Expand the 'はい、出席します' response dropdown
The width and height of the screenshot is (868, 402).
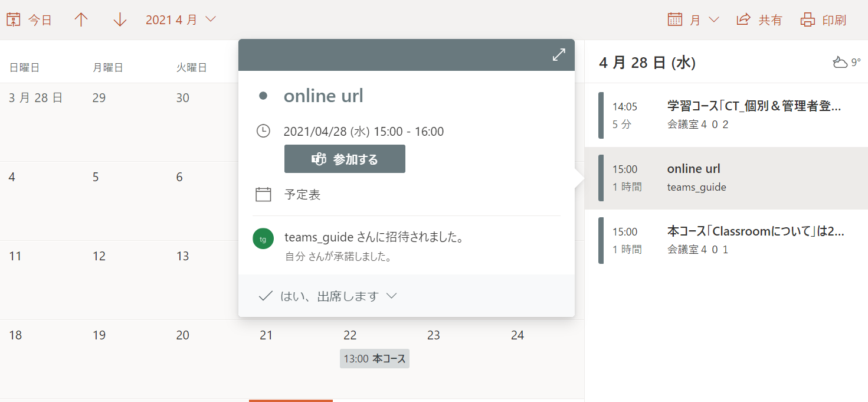click(392, 296)
